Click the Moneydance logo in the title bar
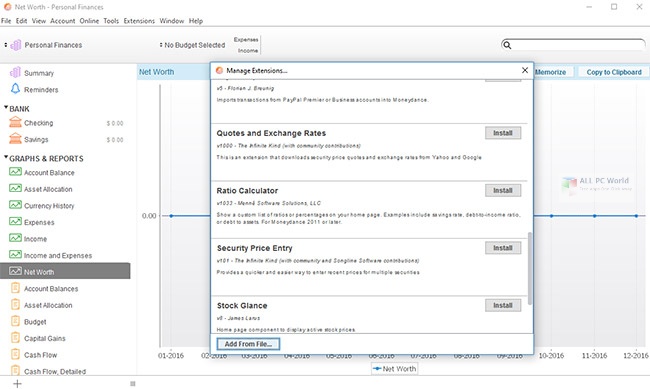The image size is (650, 389). (7, 7)
